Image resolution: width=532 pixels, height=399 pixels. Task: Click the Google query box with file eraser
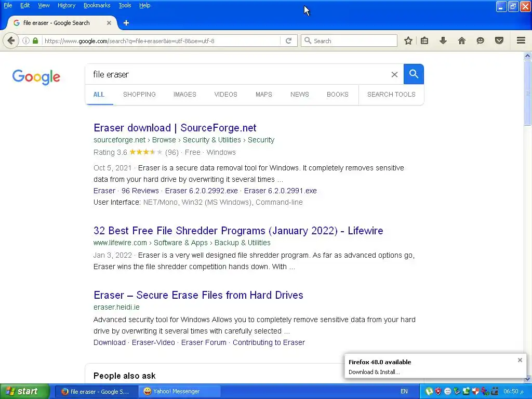(239, 74)
